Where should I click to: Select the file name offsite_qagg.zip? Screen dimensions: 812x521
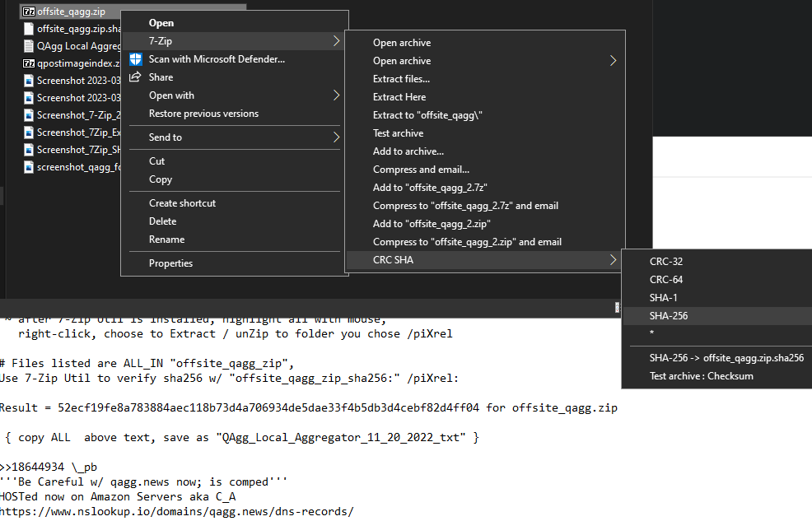coord(71,12)
